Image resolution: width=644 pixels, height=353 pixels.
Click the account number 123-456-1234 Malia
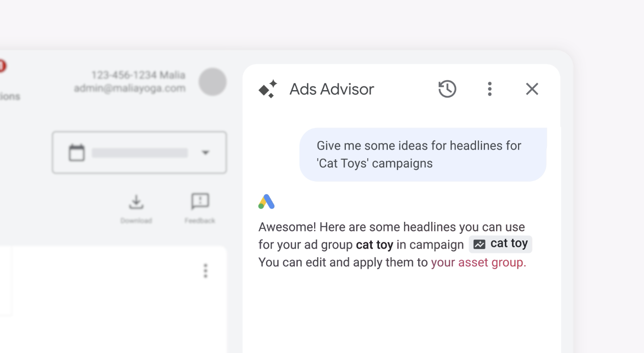[138, 75]
